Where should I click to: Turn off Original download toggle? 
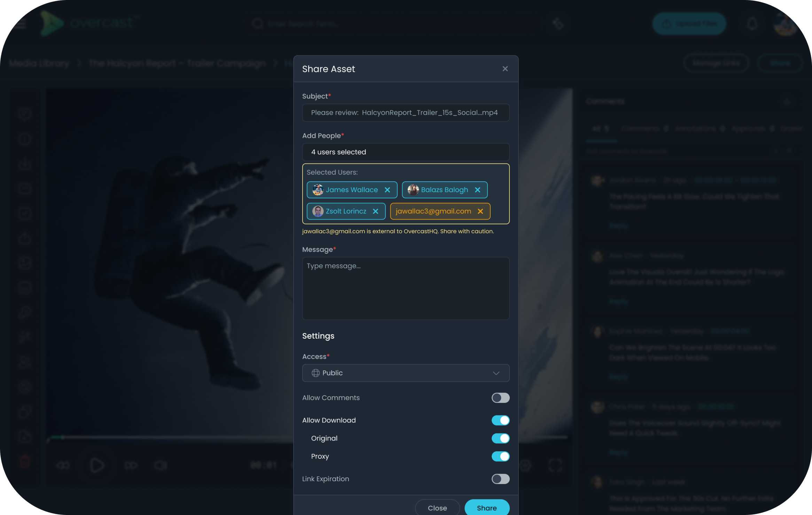coord(500,438)
